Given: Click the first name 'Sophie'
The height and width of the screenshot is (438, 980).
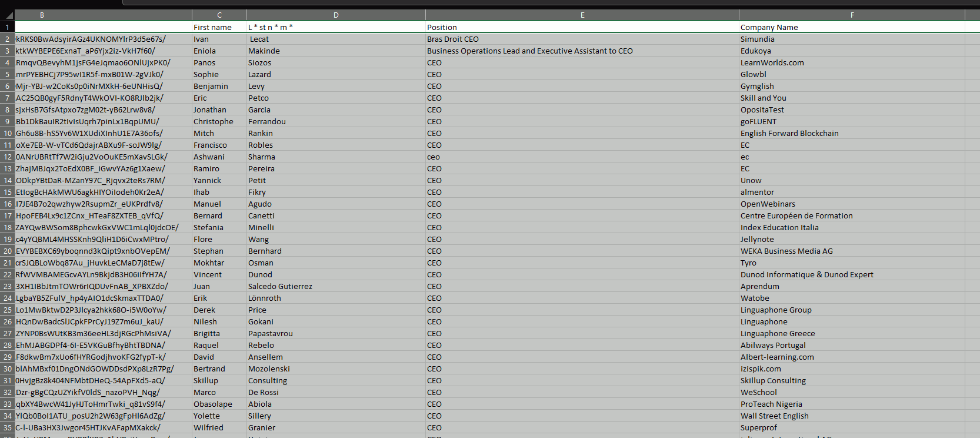Looking at the screenshot, I should (x=219, y=74).
